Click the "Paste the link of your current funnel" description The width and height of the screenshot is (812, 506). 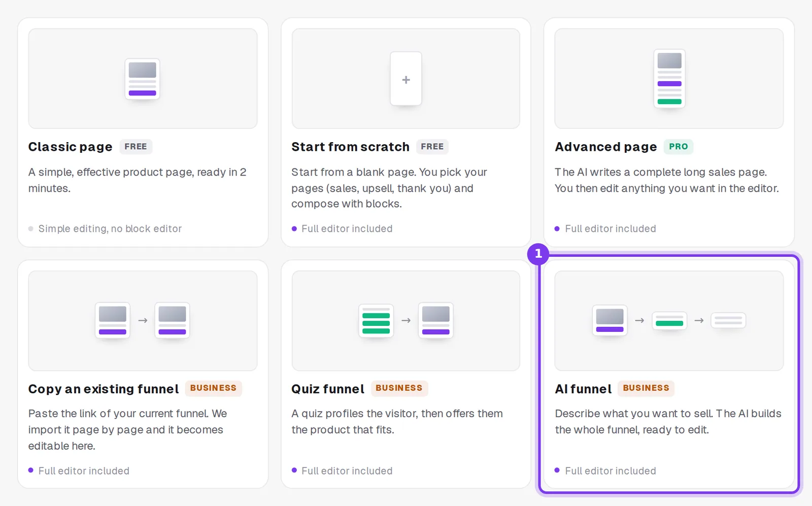(128, 429)
